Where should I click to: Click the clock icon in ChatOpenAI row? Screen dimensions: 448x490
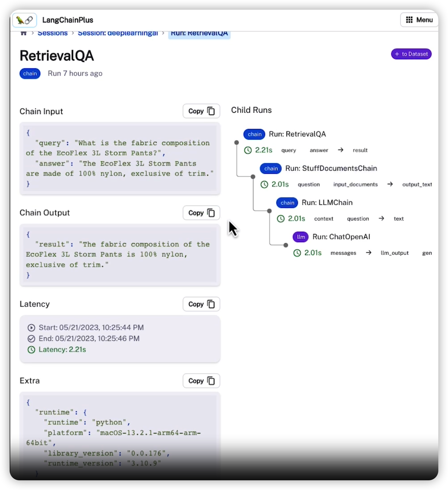pyautogui.click(x=297, y=253)
